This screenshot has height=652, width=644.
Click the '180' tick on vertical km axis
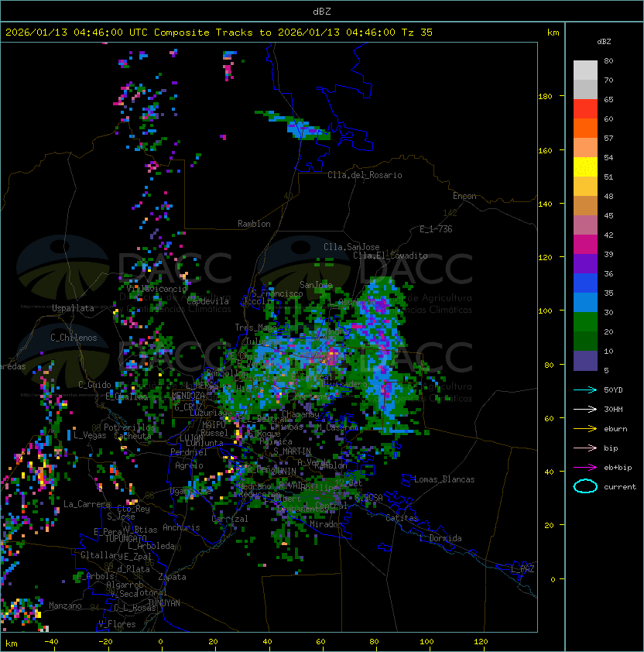tap(545, 97)
